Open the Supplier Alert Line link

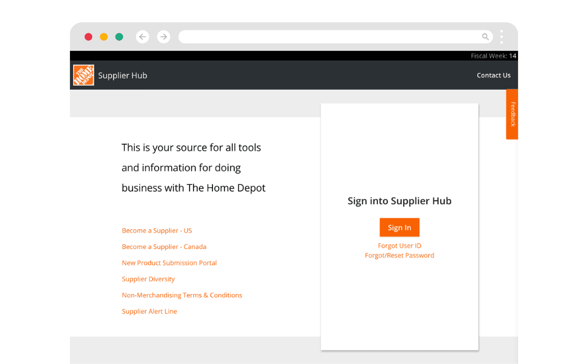[149, 311]
